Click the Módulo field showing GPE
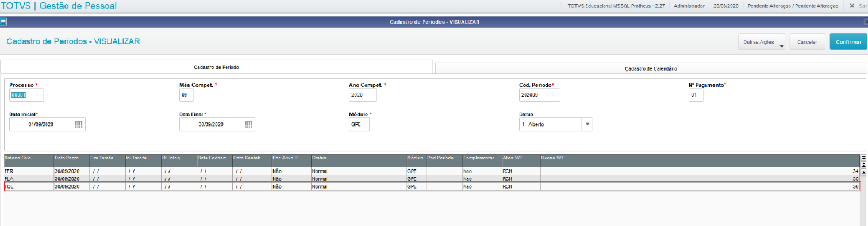The image size is (868, 226). click(x=359, y=124)
